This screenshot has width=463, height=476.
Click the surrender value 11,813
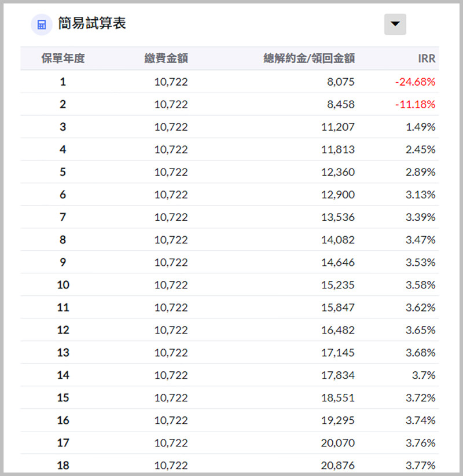[x=338, y=149]
